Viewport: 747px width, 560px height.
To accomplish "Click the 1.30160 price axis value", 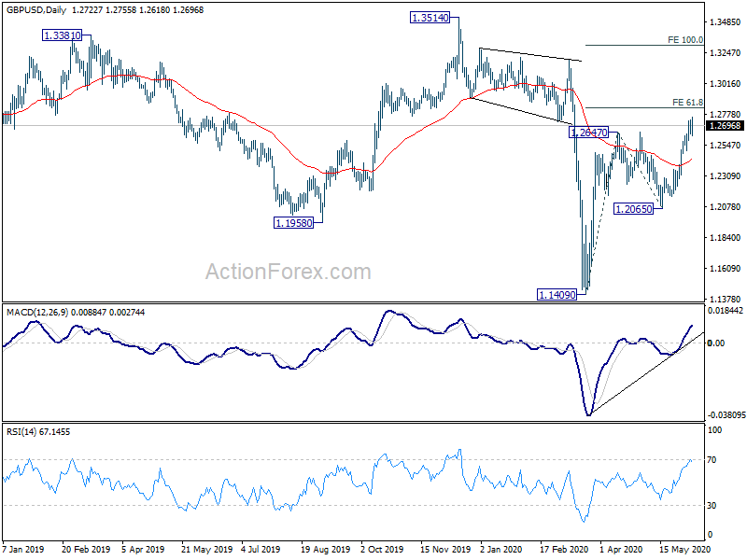I will coord(726,84).
